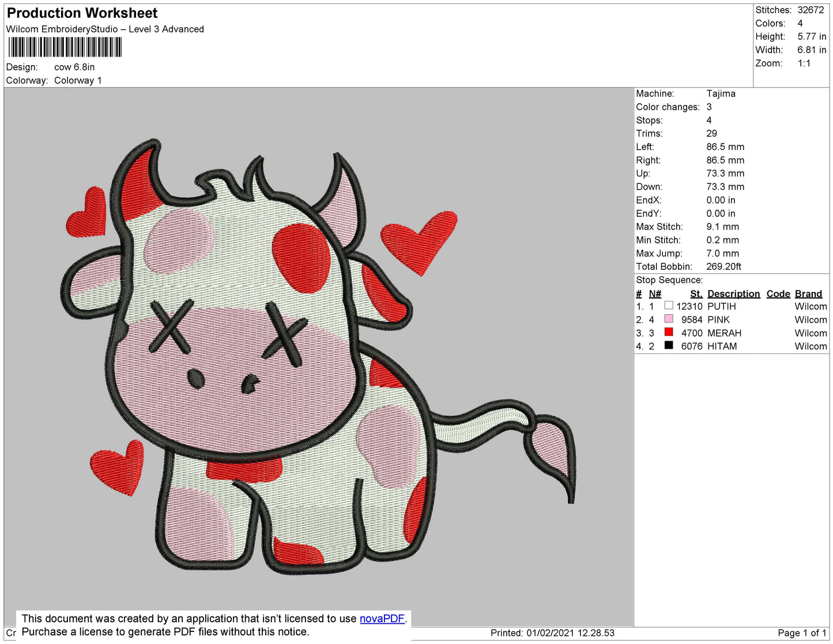Click the Printed date timestamp in footer
The width and height of the screenshot is (833, 644).
(x=552, y=632)
